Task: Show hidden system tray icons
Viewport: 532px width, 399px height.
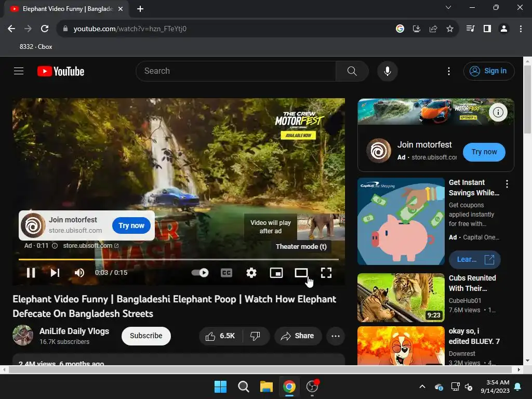Action: [x=422, y=387]
